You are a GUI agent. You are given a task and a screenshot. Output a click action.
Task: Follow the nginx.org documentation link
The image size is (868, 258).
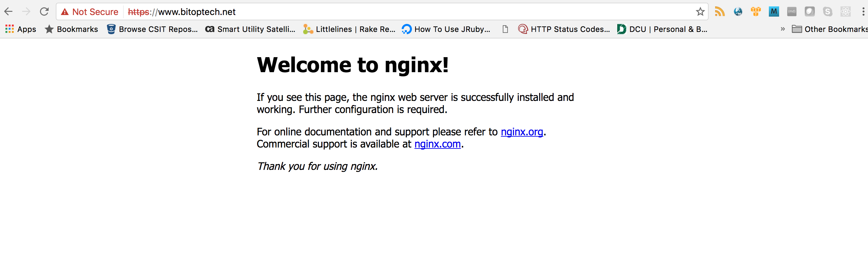point(522,132)
